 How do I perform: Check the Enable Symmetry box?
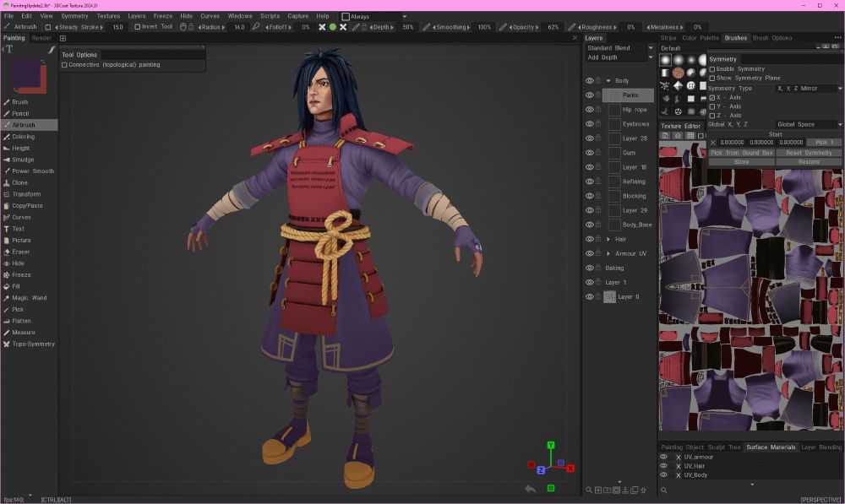(712, 69)
